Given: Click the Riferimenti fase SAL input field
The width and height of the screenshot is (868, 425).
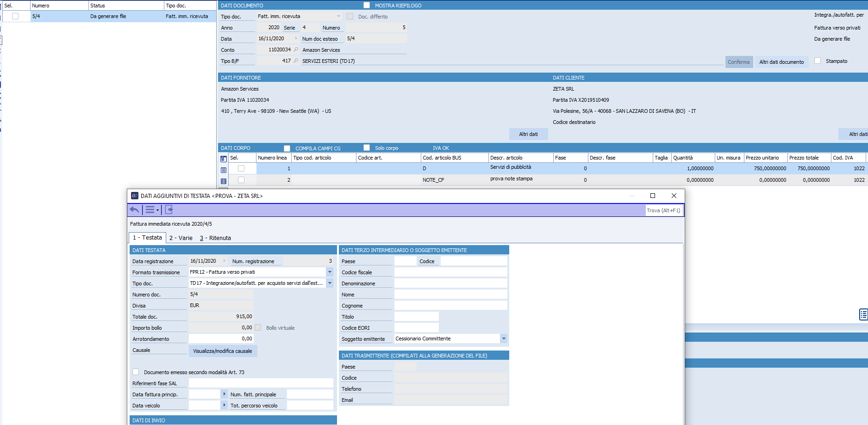Looking at the screenshot, I should point(261,383).
